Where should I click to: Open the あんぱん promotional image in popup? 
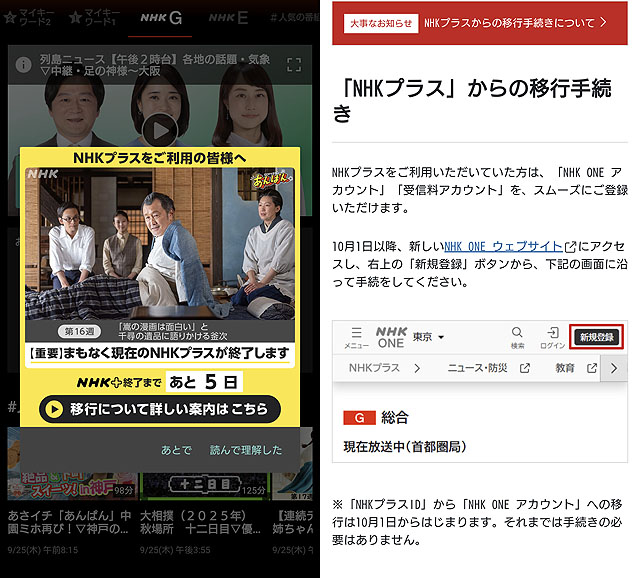point(160,244)
